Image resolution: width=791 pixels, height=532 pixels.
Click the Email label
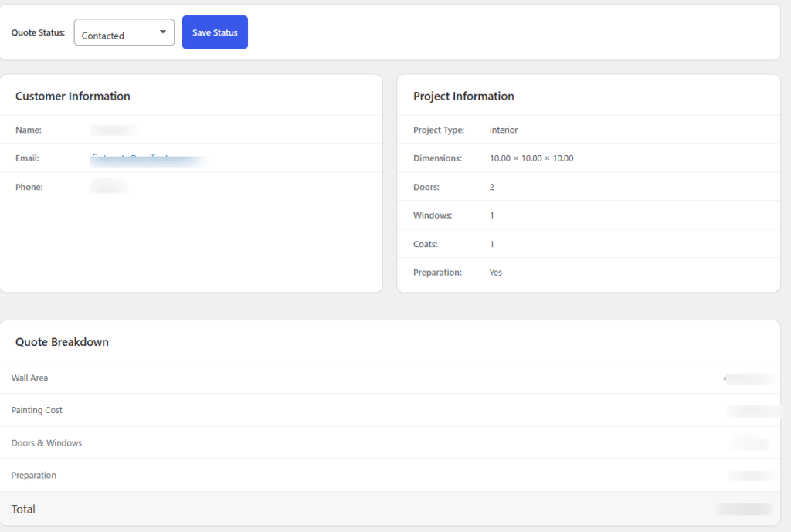point(27,158)
